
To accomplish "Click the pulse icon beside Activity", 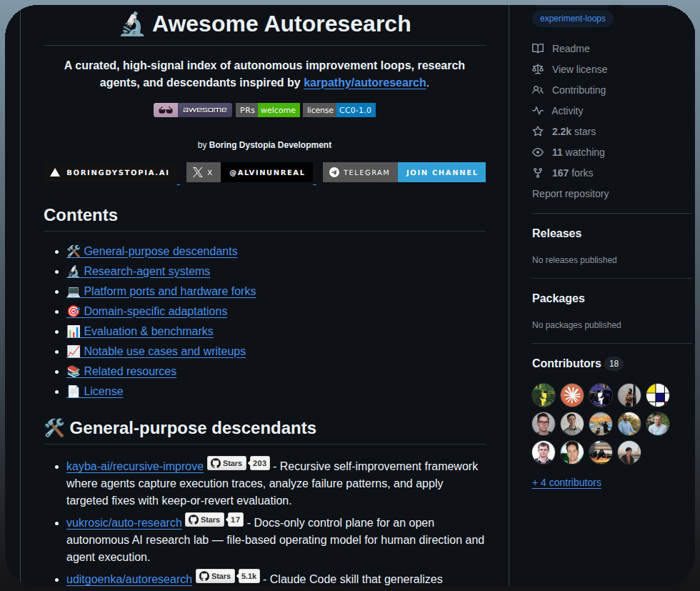I will click(538, 111).
